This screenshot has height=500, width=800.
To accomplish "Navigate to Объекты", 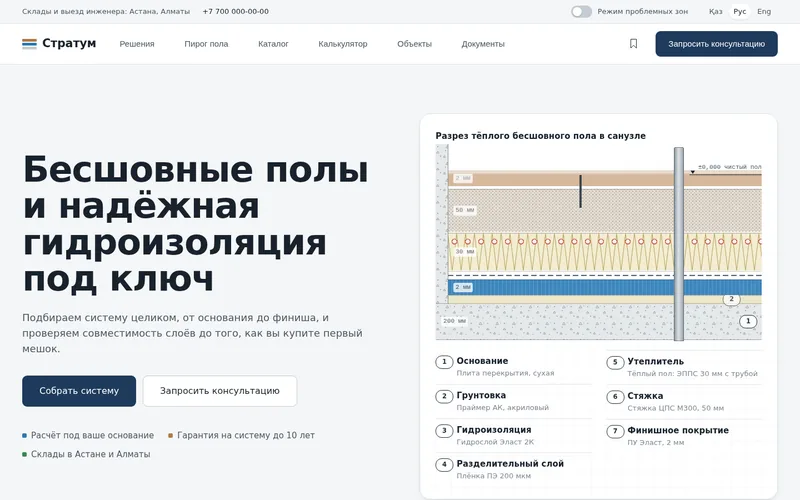I will (x=414, y=44).
